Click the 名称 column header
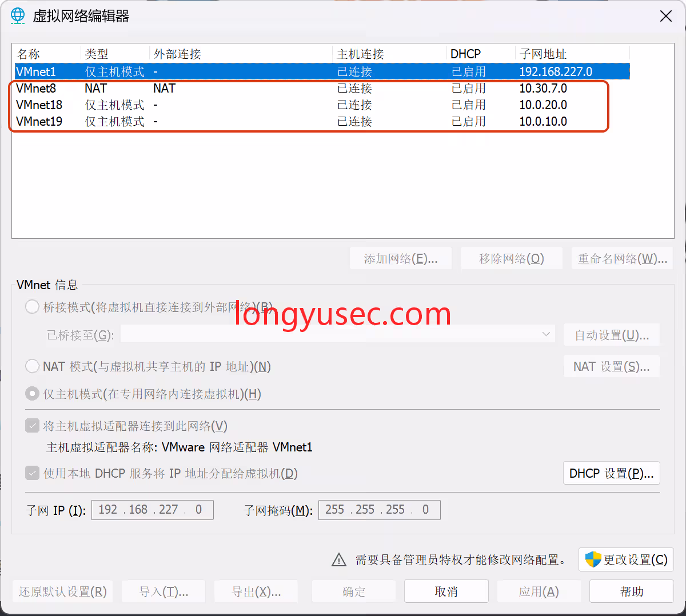 [47, 54]
